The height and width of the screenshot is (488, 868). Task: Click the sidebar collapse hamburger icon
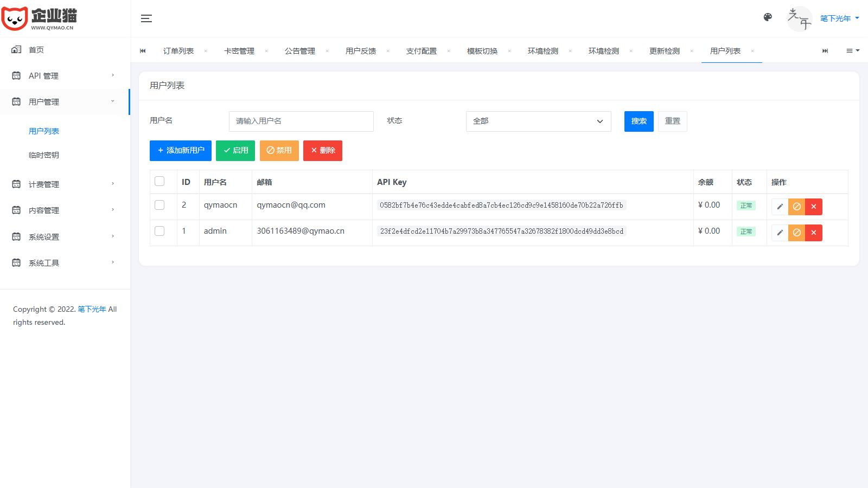[x=146, y=18]
